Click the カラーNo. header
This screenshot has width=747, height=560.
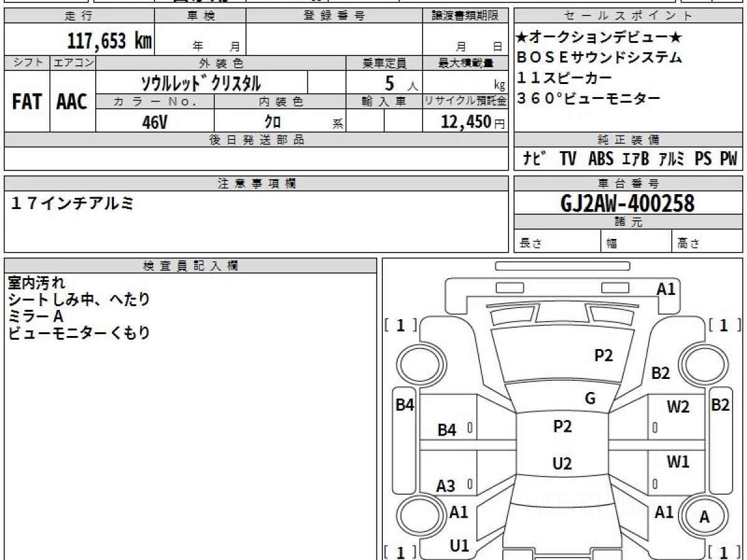coord(155,102)
